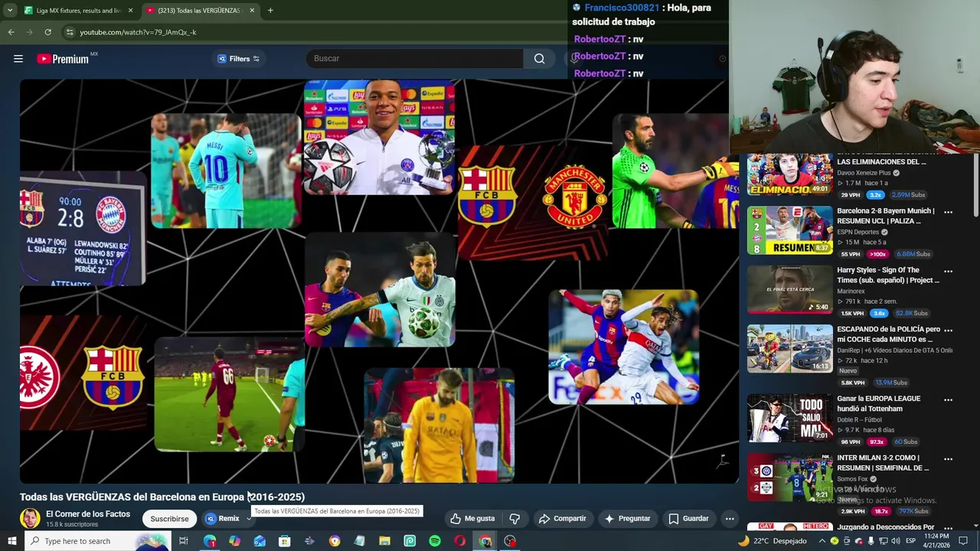Image resolution: width=980 pixels, height=551 pixels.
Task: Open Juzgando a Desconocidos video title
Action: point(886,527)
